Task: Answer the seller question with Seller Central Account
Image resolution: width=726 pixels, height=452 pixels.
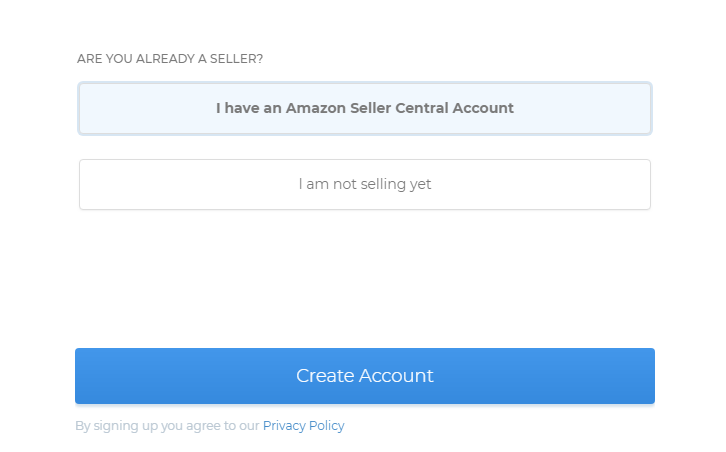Action: [365, 108]
